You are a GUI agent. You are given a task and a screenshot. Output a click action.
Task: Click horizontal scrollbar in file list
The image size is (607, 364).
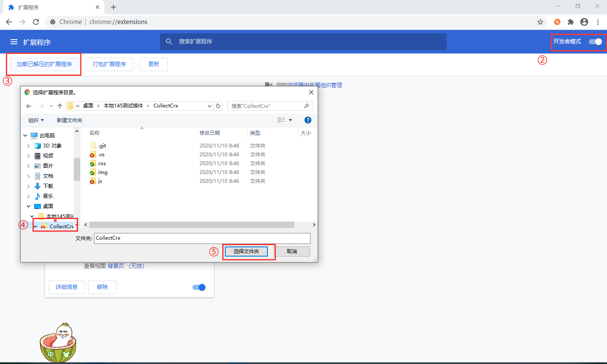192,225
